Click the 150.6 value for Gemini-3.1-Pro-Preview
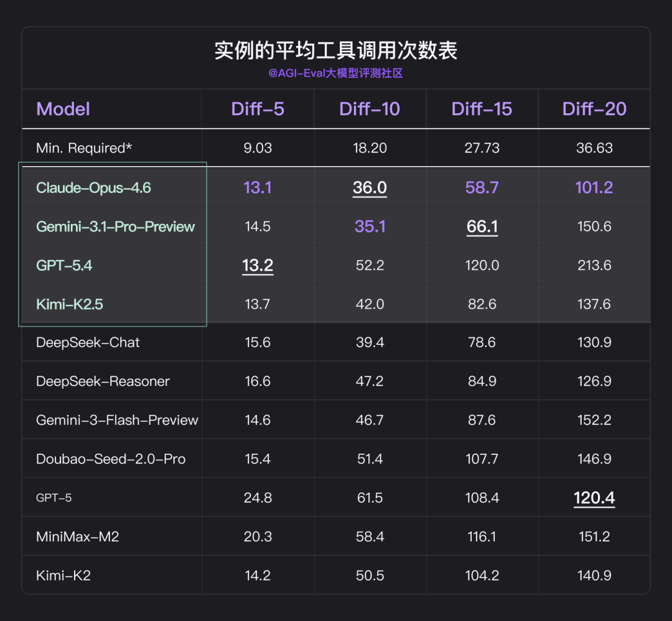This screenshot has width=672, height=621. (x=594, y=226)
